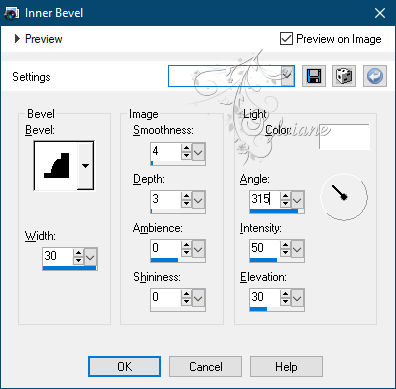
Task: Open the Intensity slider dropdown
Action: pyautogui.click(x=297, y=249)
